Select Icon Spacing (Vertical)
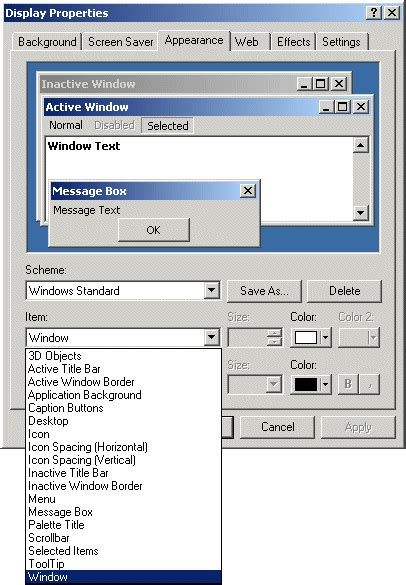This screenshot has height=585, width=406. pos(124,460)
